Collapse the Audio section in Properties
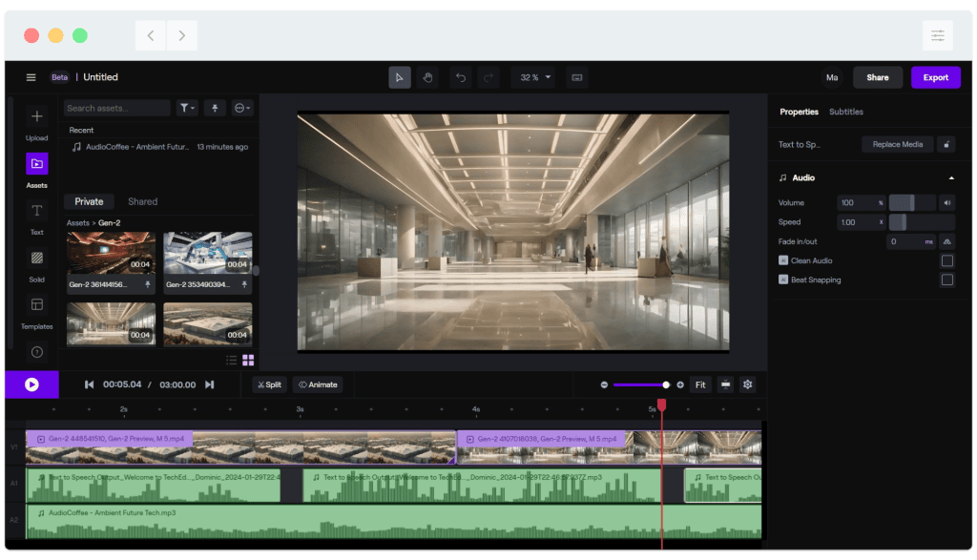 pyautogui.click(x=950, y=177)
